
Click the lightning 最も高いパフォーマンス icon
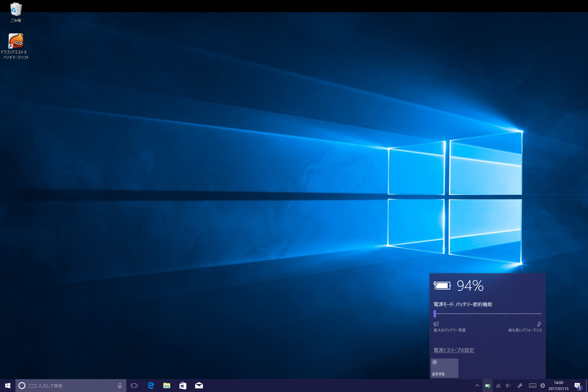(x=539, y=324)
